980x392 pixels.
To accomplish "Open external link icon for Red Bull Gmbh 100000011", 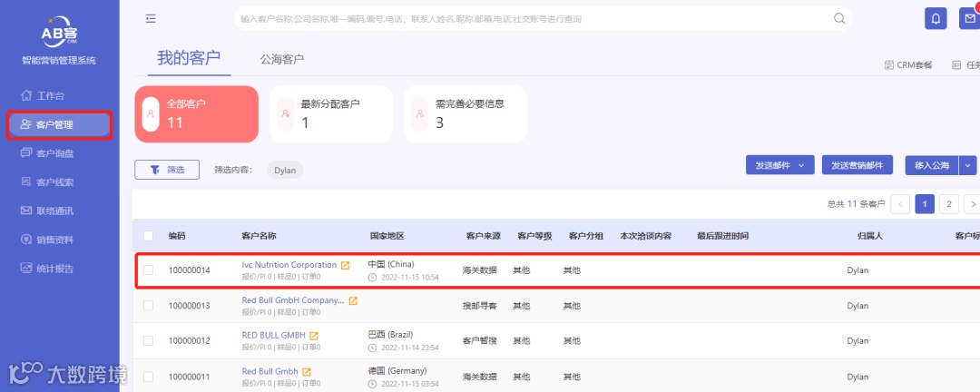I will pos(307,372).
